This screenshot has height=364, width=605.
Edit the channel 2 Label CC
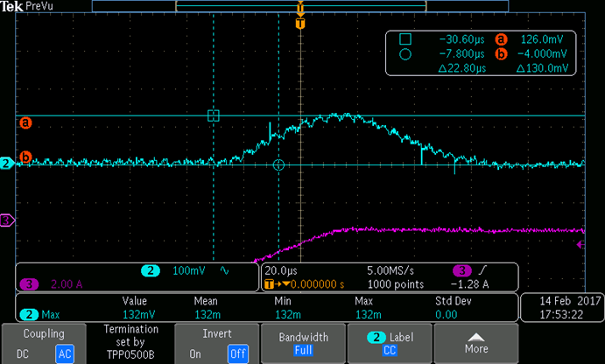point(390,343)
